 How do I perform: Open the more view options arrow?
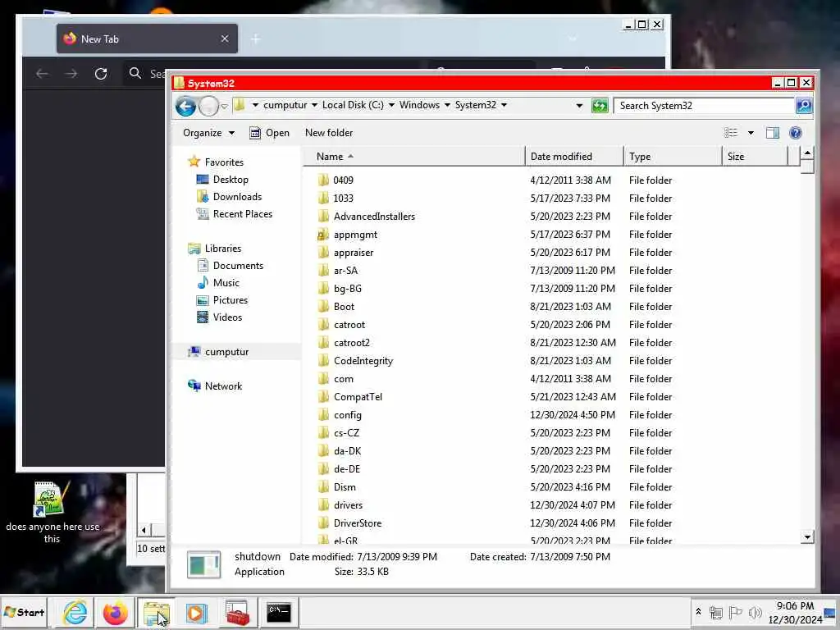coord(751,133)
